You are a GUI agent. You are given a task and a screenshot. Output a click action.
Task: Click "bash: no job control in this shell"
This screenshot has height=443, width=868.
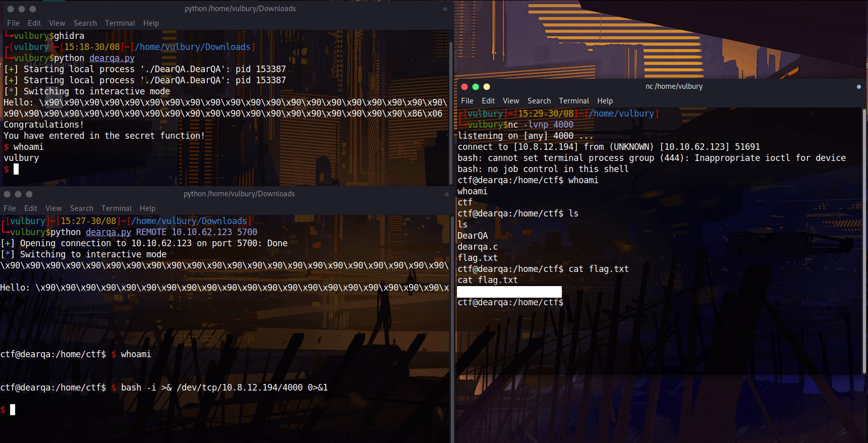pyautogui.click(x=543, y=169)
